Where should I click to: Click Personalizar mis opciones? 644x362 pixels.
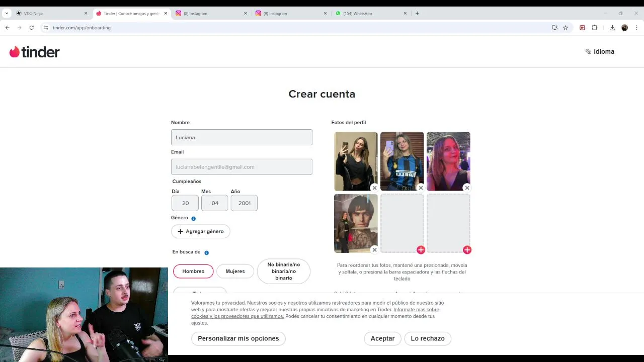tap(238, 338)
